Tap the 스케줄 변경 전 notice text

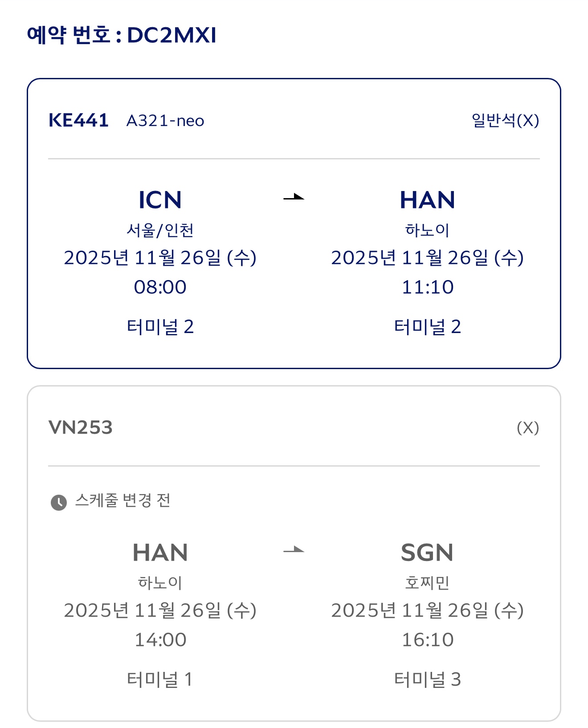coord(122,500)
